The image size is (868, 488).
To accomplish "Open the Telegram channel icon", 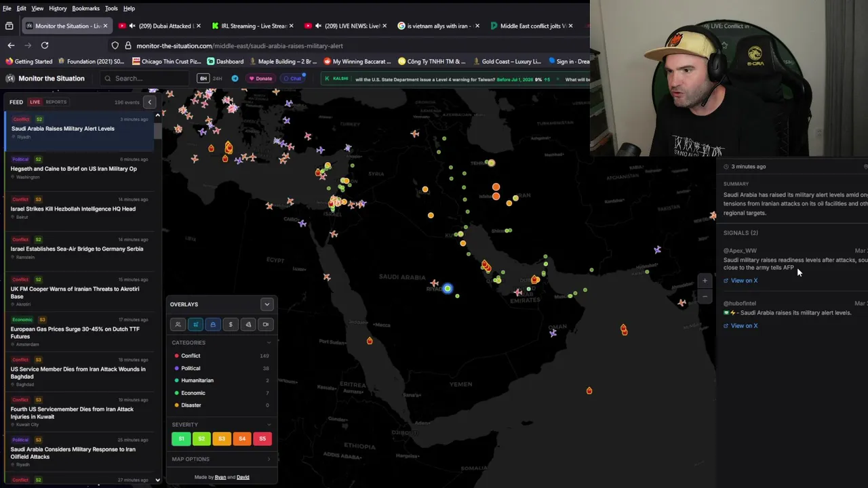I will (235, 79).
